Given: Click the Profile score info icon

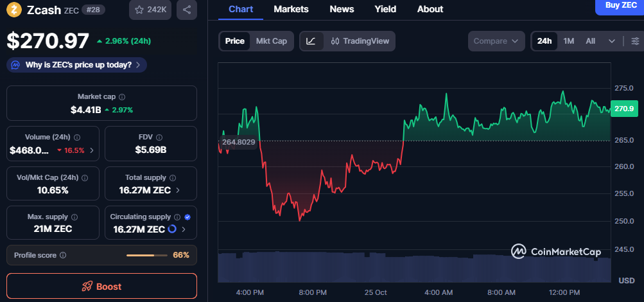Looking at the screenshot, I should tap(63, 255).
